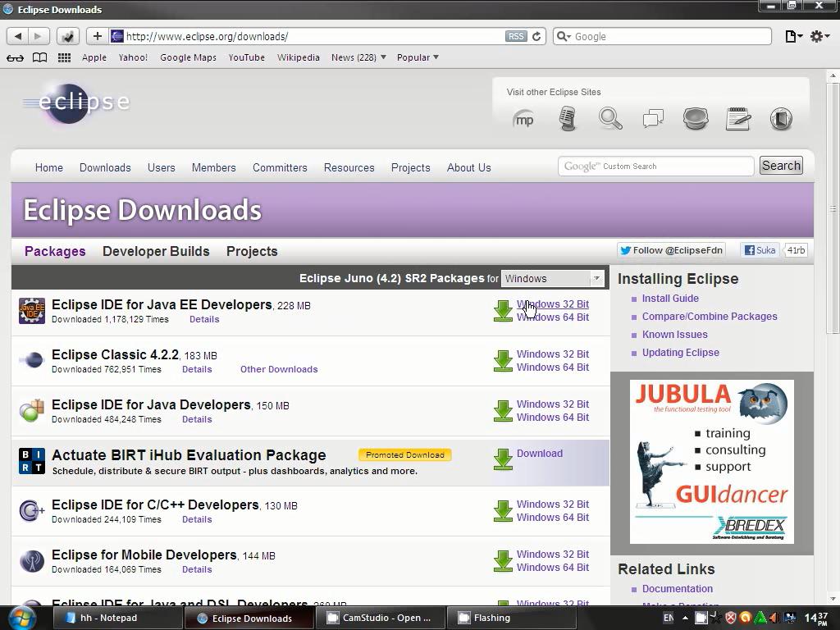Click the page vertical scrollbar thumb

click(x=833, y=208)
